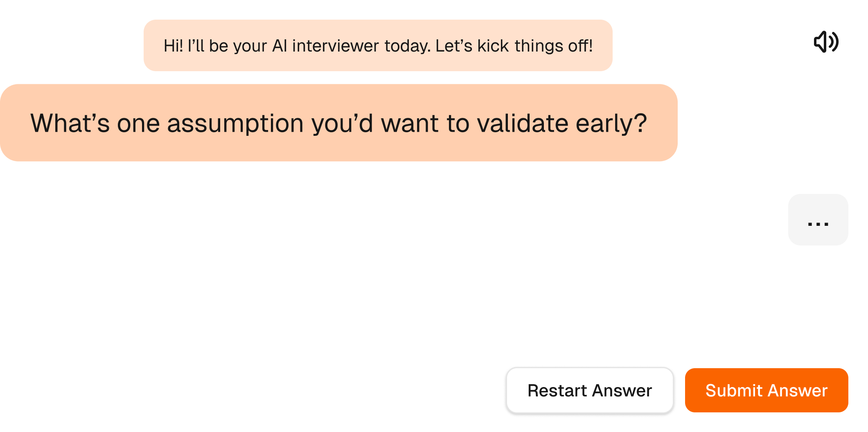868x432 pixels.
Task: Submit your answer to the interviewer
Action: tap(766, 390)
